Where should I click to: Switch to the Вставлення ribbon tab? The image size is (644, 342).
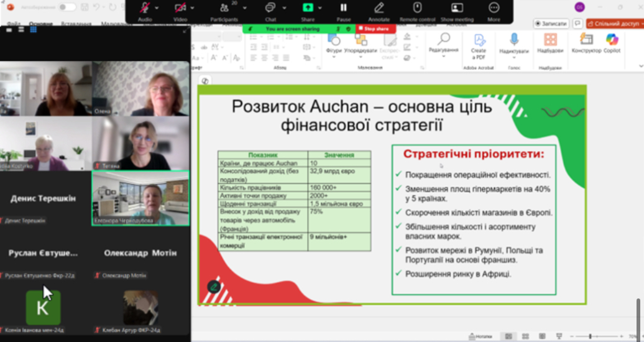76,24
